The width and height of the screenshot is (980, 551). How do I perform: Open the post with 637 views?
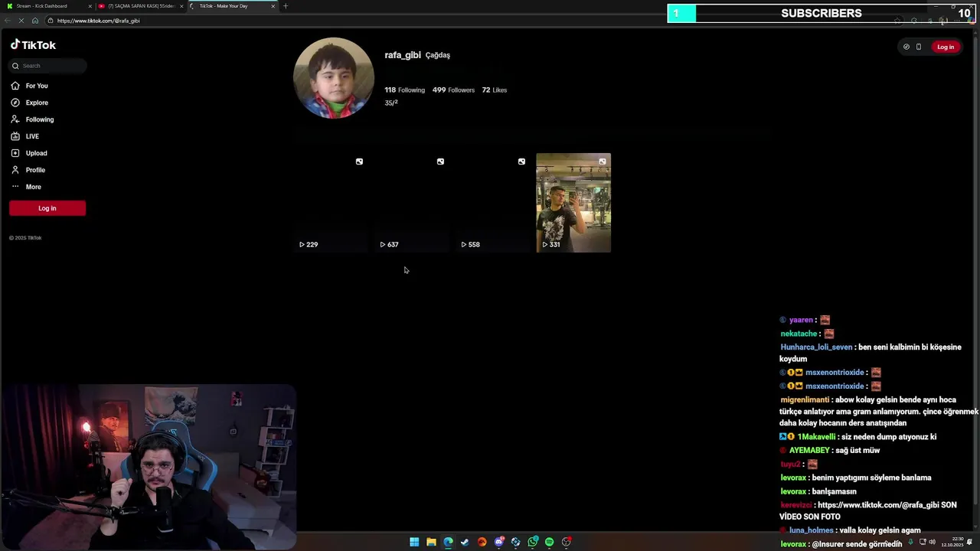pyautogui.click(x=411, y=203)
